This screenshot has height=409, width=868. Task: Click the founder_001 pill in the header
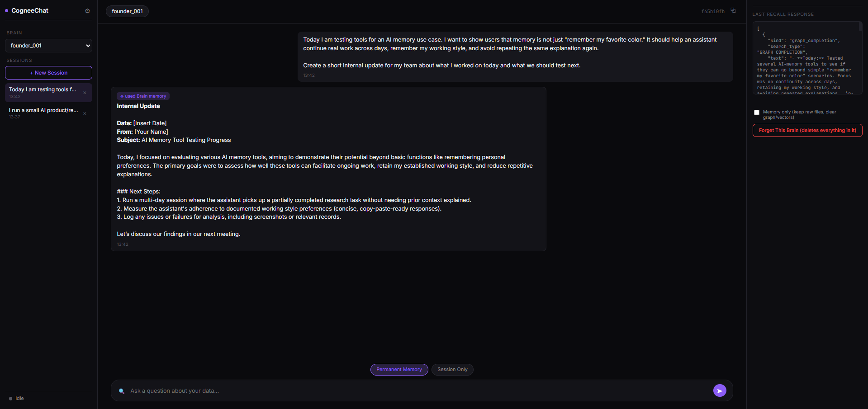coord(127,11)
